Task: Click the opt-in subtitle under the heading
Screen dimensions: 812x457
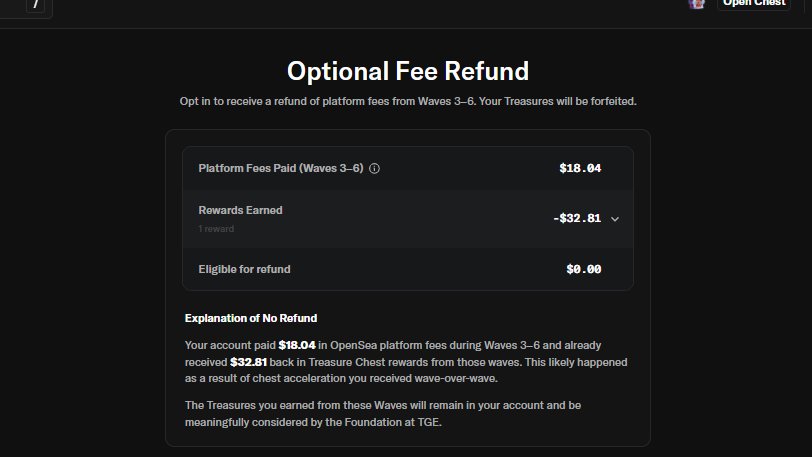Action: [407, 102]
